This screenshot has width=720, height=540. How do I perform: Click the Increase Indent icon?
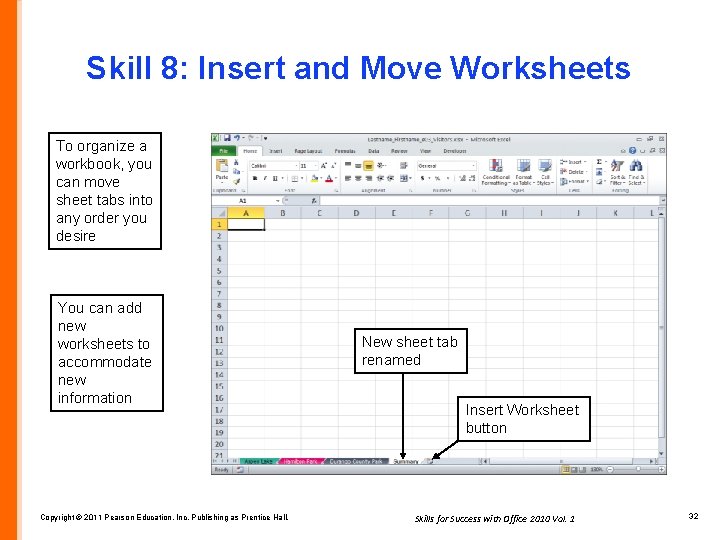(x=390, y=178)
